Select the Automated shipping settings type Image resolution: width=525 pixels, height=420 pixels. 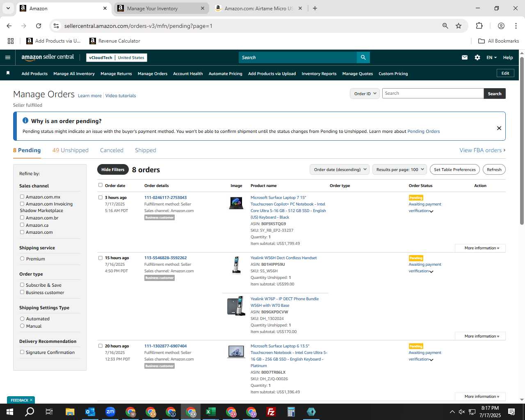coord(22,319)
